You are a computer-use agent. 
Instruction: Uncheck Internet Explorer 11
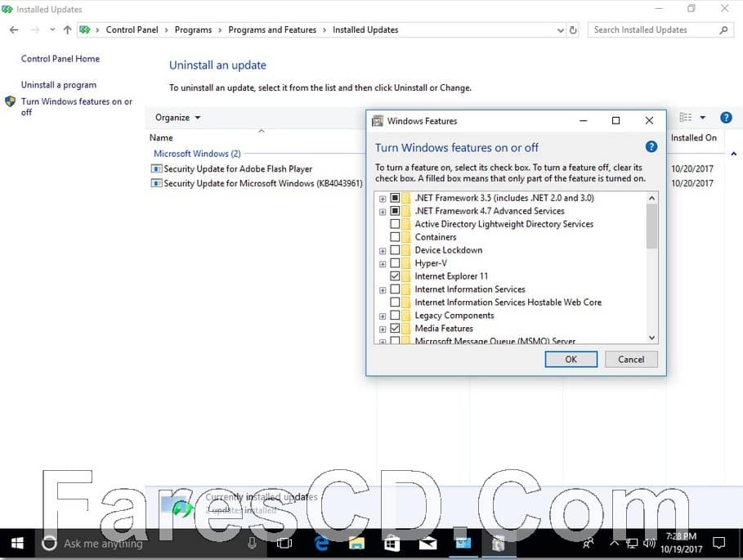coord(395,276)
